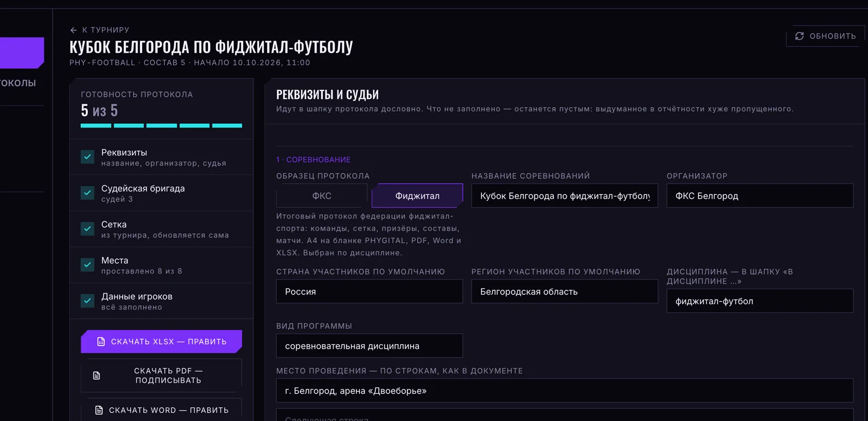Toggle the «Сетка» checklist checkbox
Screen dimensions: 868x421
tap(87, 229)
